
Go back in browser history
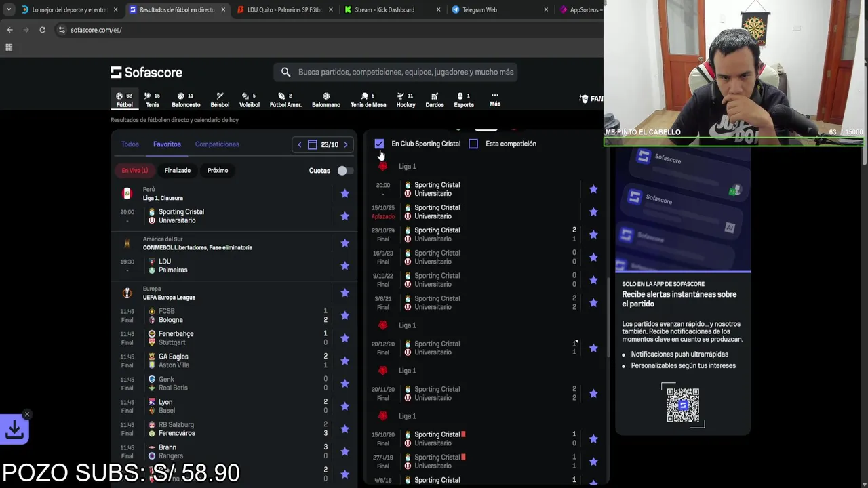click(9, 30)
